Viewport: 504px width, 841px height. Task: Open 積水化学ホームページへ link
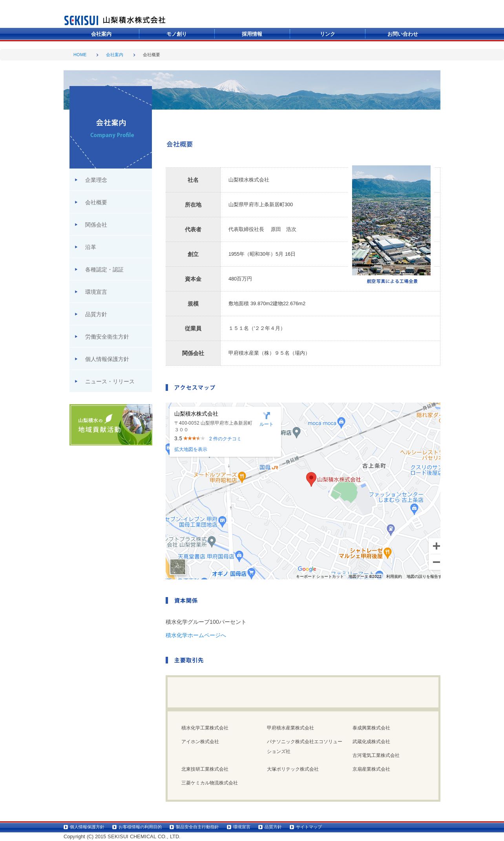point(196,635)
